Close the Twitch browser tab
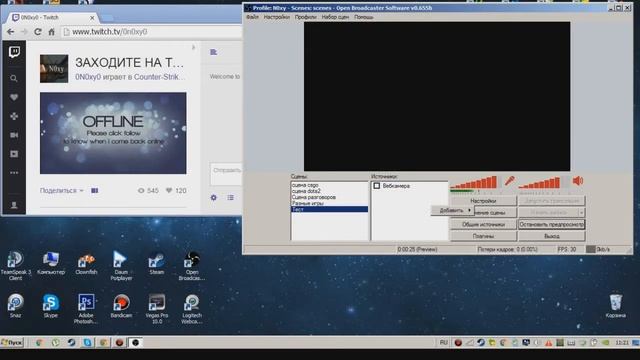Image resolution: width=640 pixels, height=360 pixels. tap(92, 18)
